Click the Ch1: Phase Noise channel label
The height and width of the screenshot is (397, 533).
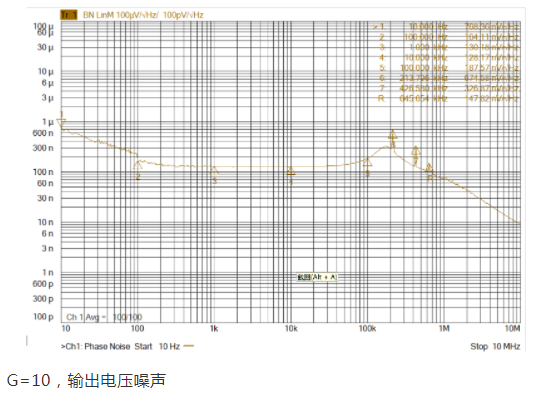96,346
